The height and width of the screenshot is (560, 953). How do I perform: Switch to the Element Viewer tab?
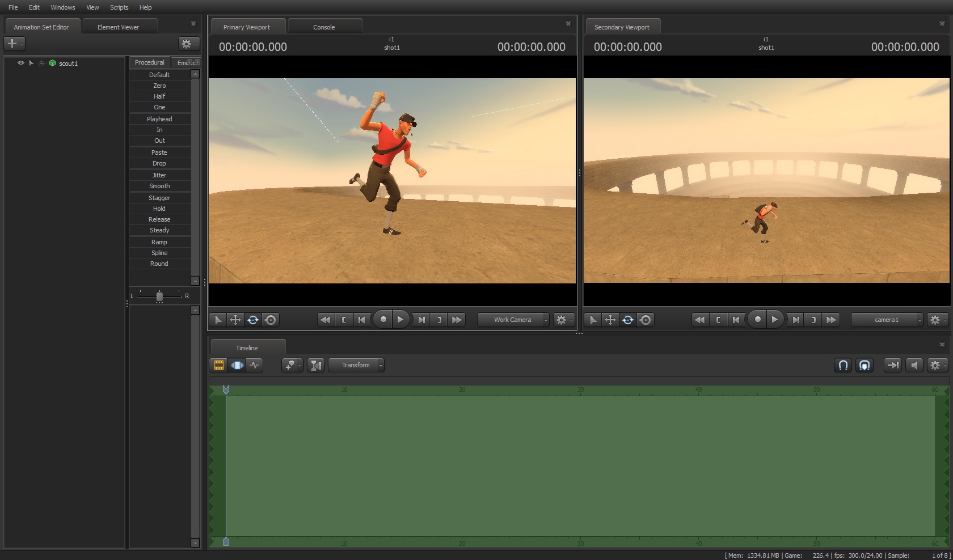click(118, 27)
